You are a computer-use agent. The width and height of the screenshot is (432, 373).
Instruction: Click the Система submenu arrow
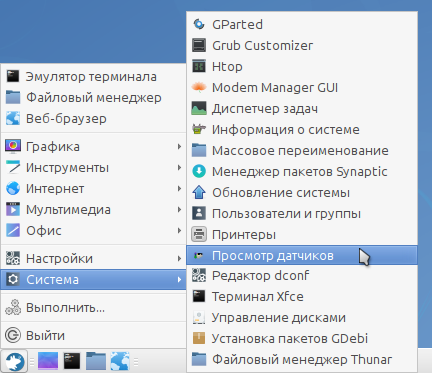click(x=179, y=280)
